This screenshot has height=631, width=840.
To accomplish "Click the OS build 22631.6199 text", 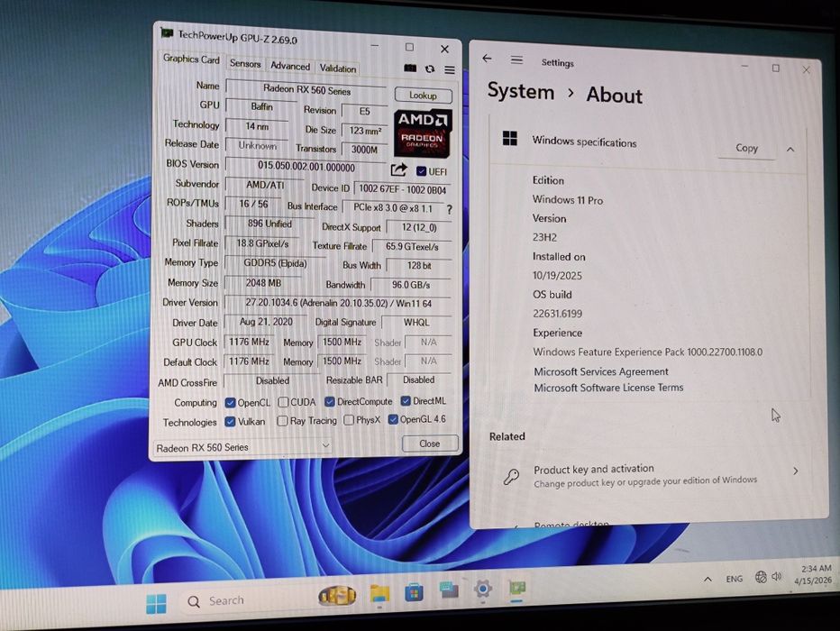I will (557, 314).
